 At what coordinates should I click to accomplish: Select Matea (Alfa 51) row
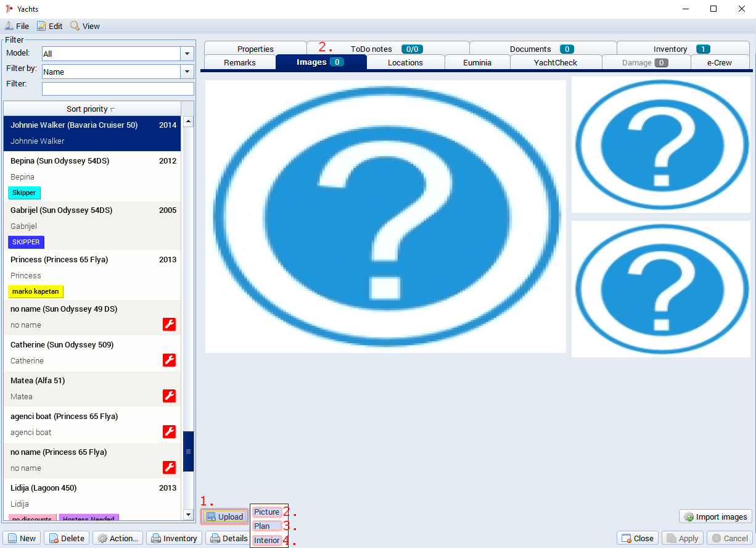tap(92, 389)
